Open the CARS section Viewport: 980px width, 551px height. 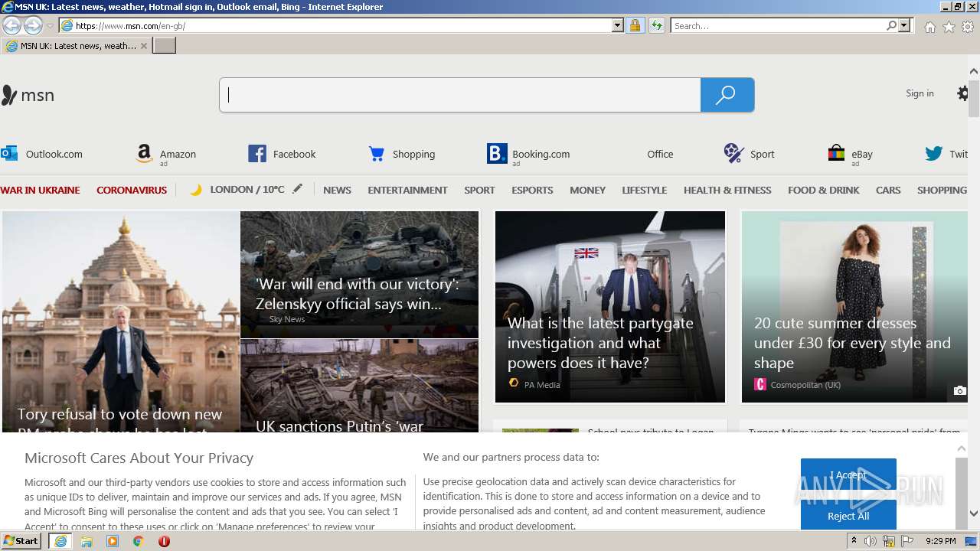tap(888, 190)
